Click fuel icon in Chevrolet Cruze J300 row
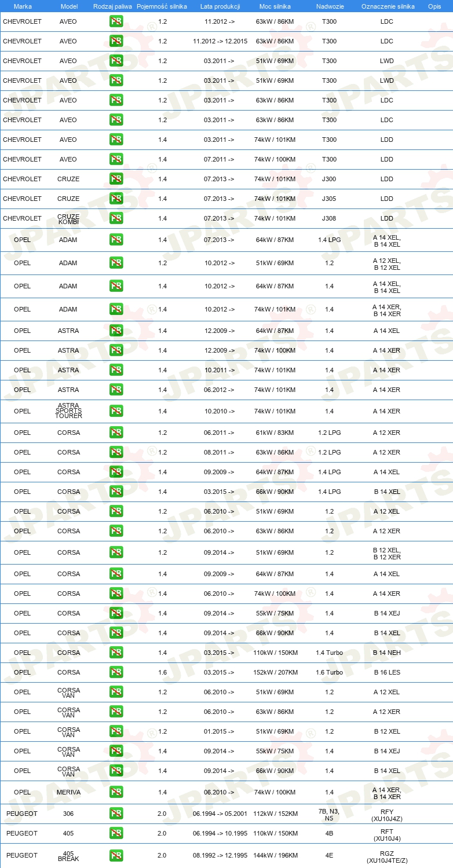Viewport: 453px width, 868px height. 116,179
